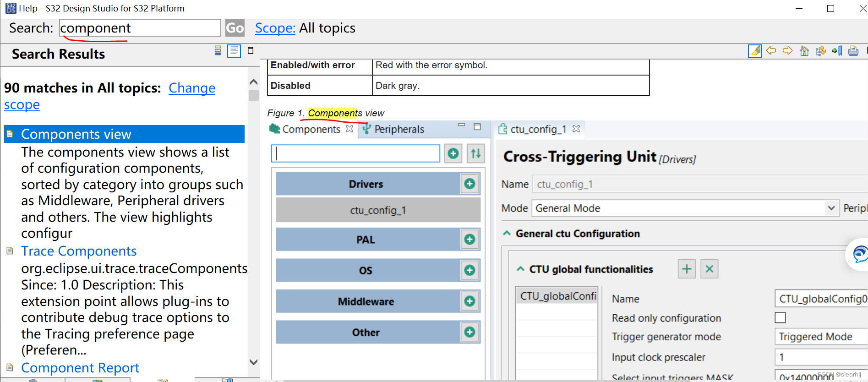Image resolution: width=868 pixels, height=382 pixels.
Task: Close the ctu_config_1 editor tab
Action: pyautogui.click(x=576, y=129)
